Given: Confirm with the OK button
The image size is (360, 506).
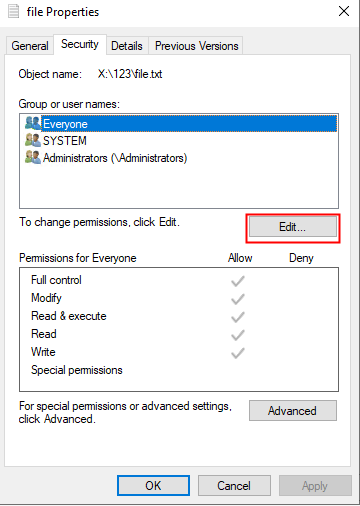Looking at the screenshot, I should pyautogui.click(x=153, y=486).
